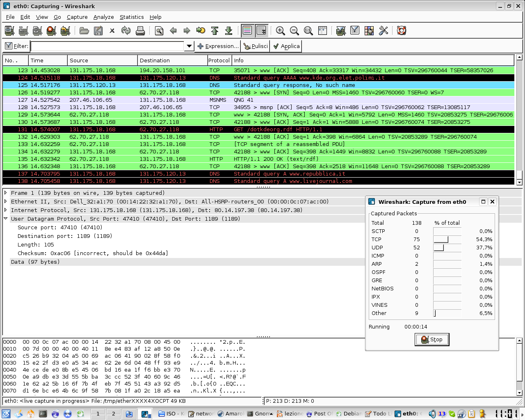The width and height of the screenshot is (525, 420).
Task: Open the Edit menu
Action: point(25,17)
